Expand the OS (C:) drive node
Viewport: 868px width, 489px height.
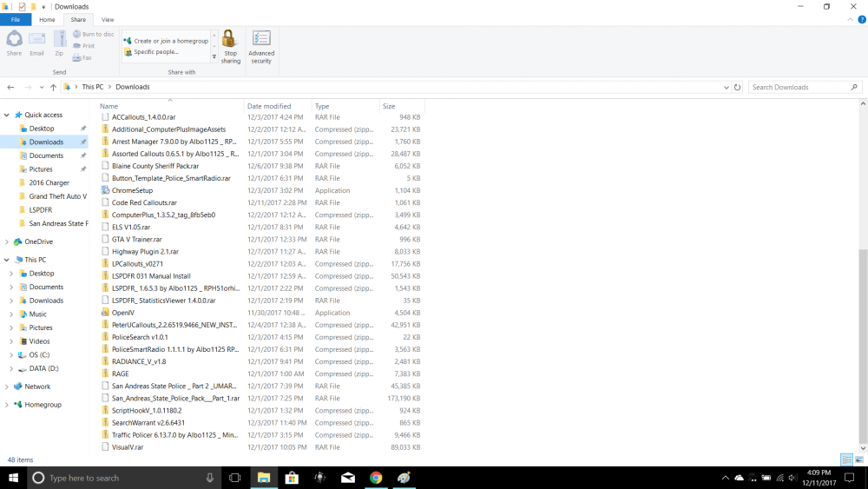11,355
